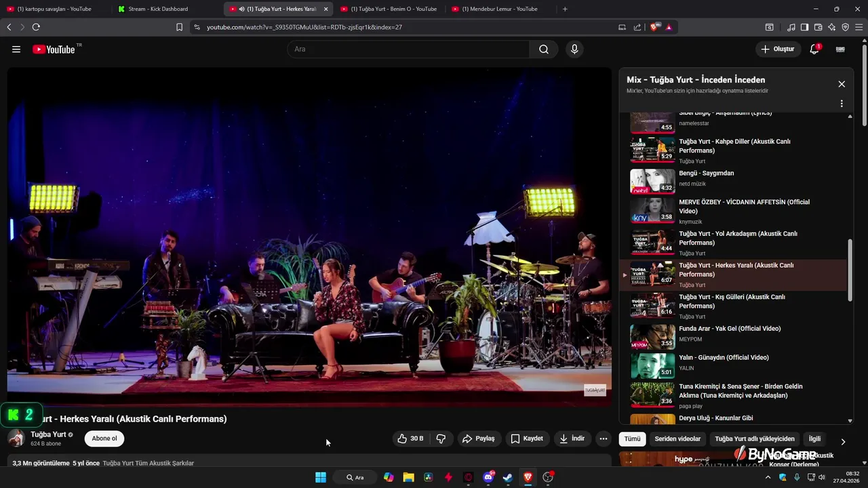This screenshot has height=488, width=868.
Task: Close the Tuğba Yurt - Herkes Yaralı tab
Action: [325, 9]
